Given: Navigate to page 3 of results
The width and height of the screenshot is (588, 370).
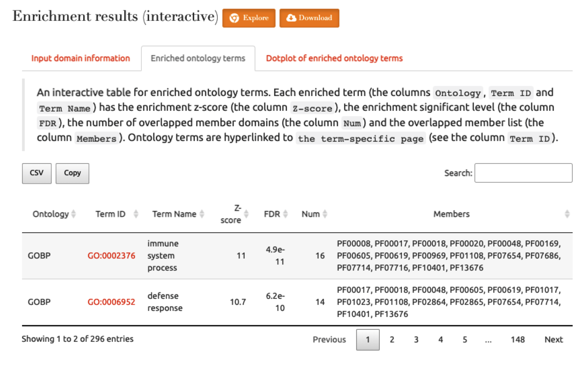Looking at the screenshot, I should (x=416, y=339).
